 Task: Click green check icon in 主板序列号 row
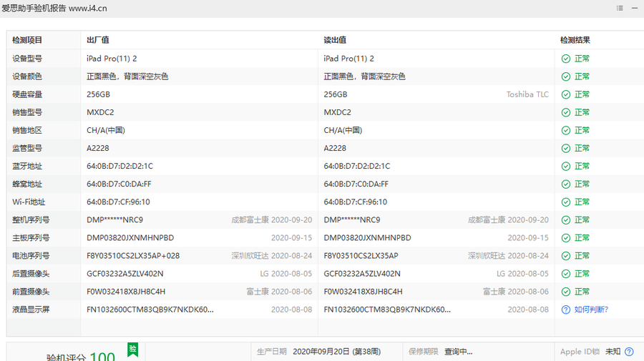pos(566,238)
